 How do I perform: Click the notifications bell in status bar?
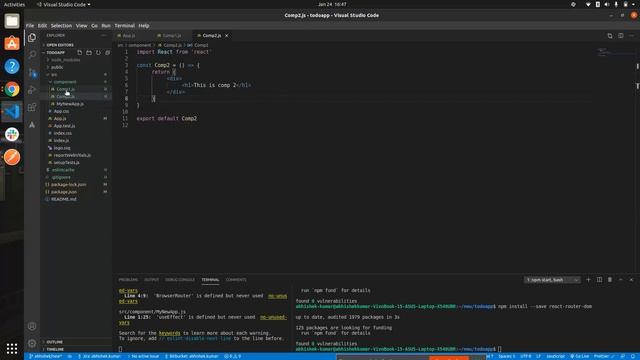click(633, 356)
